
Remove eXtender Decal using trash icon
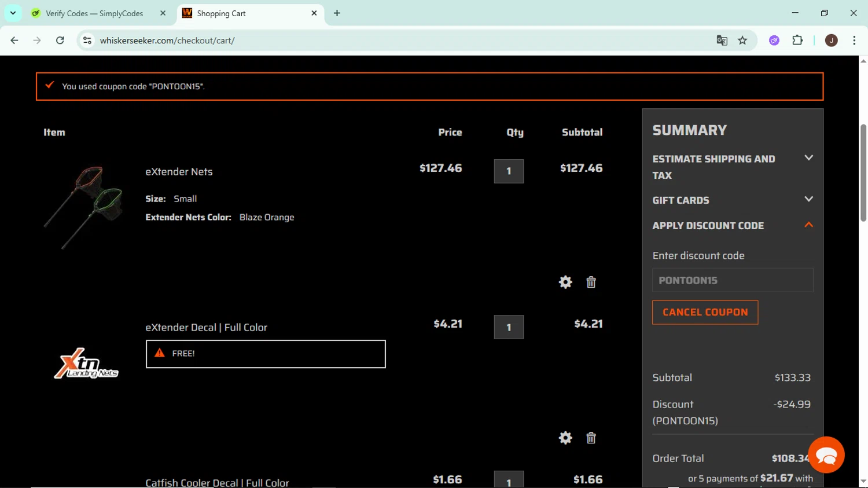click(x=591, y=438)
